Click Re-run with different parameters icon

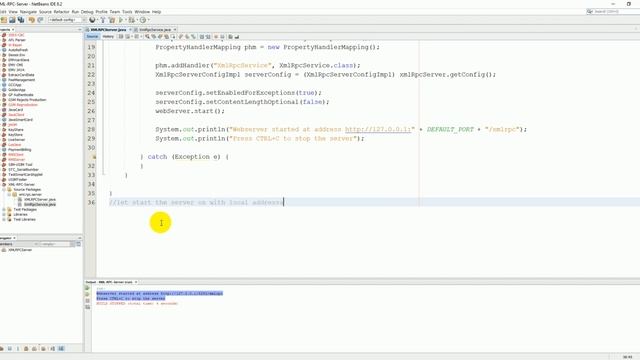click(87, 294)
